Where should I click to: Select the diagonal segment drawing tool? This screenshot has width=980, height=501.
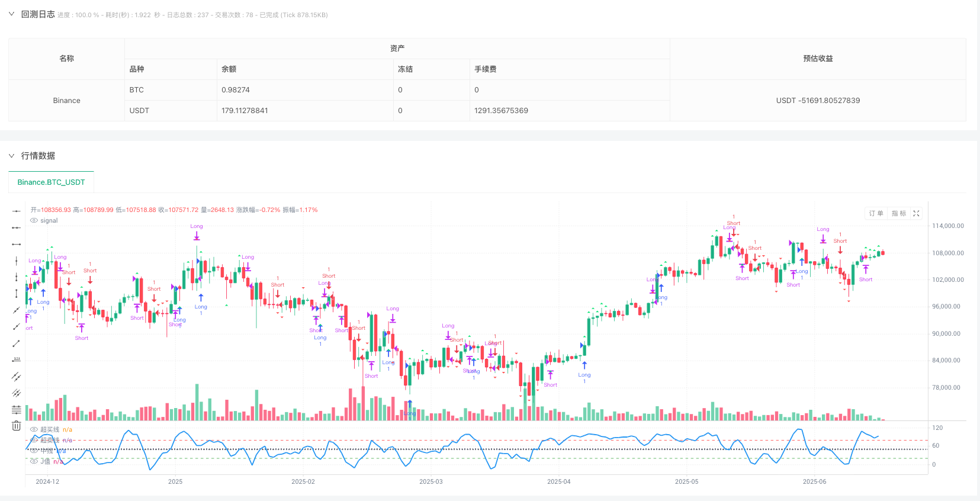[16, 343]
